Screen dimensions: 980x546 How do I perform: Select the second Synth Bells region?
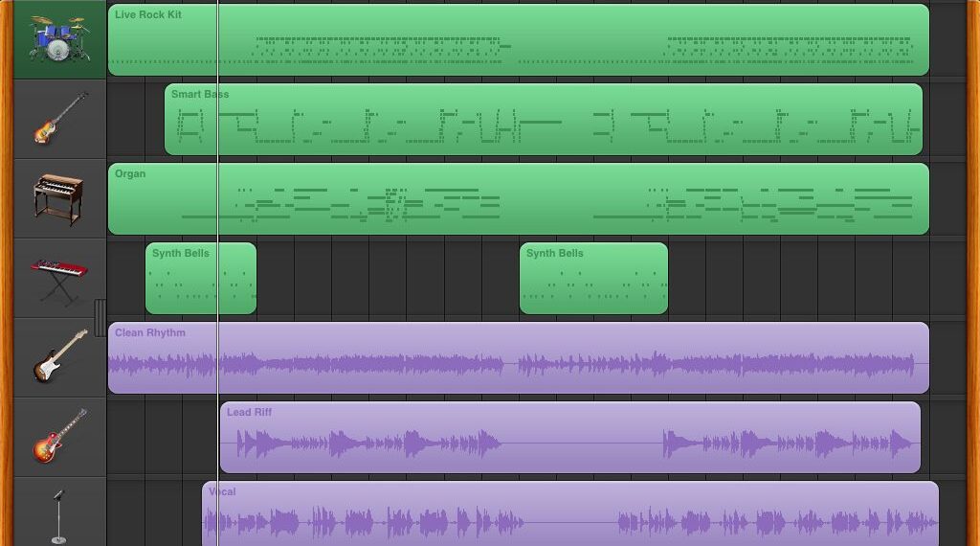[x=593, y=279]
